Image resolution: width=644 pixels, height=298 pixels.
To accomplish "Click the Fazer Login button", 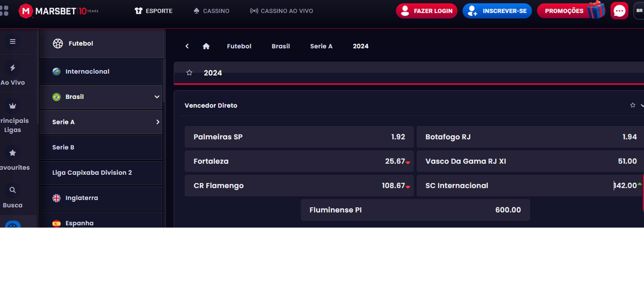I will [x=427, y=11].
